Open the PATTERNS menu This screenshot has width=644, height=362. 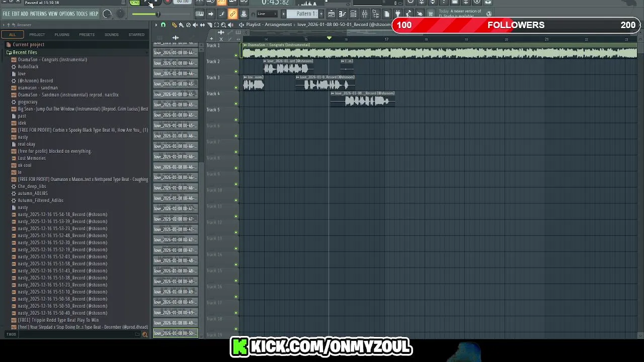pyautogui.click(x=38, y=14)
